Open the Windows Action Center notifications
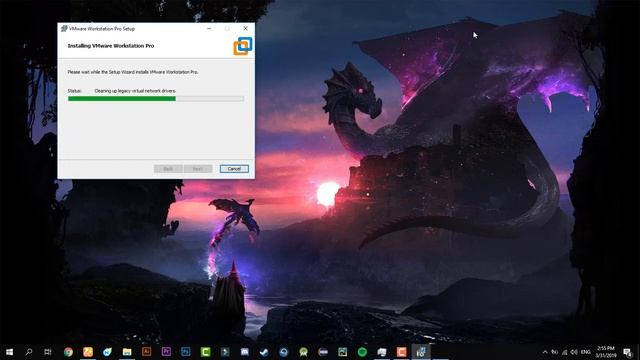Image resolution: width=640 pixels, height=360 pixels. 627,352
